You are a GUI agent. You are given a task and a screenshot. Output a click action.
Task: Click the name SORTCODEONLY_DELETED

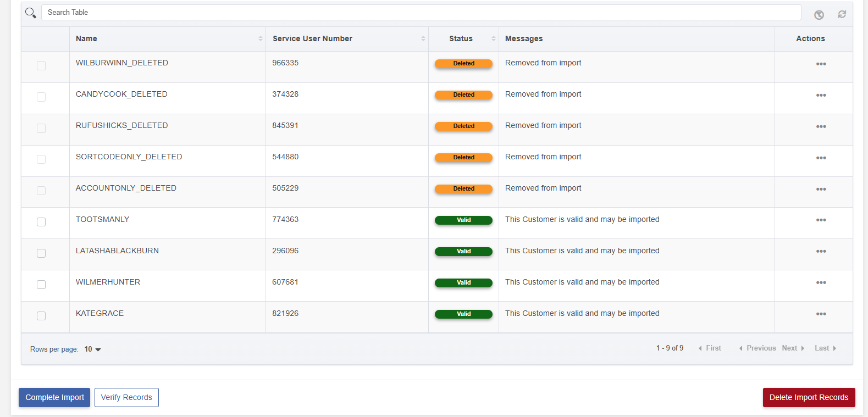coord(129,157)
